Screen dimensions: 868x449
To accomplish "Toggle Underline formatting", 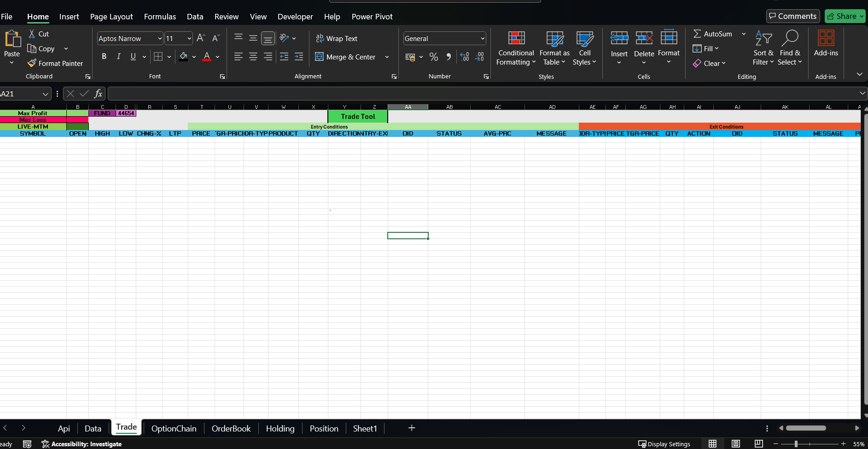I will [x=133, y=56].
